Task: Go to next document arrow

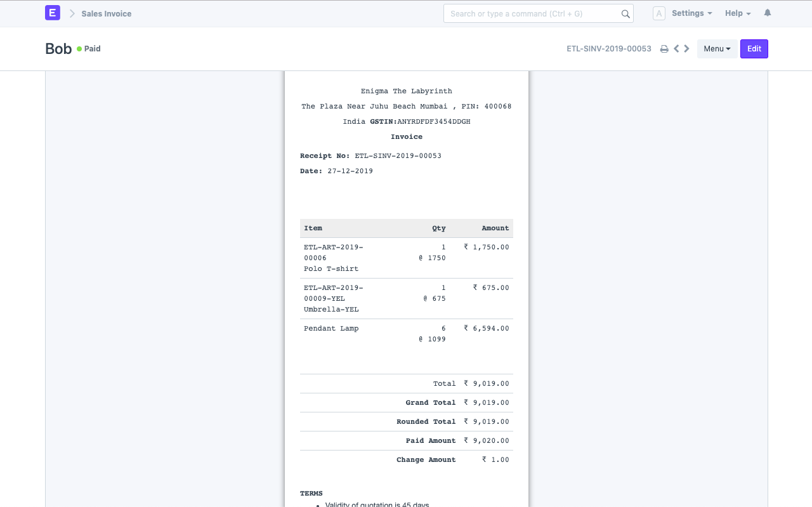Action: tap(686, 49)
